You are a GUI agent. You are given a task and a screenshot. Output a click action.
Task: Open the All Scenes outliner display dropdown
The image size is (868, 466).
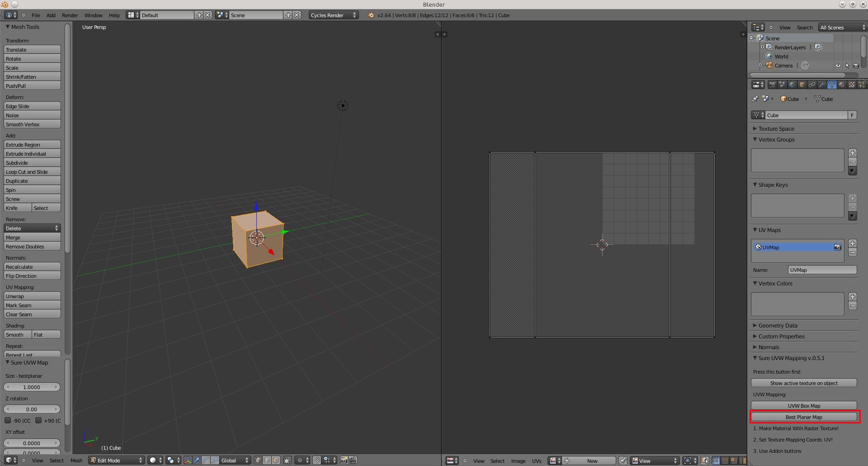click(843, 27)
